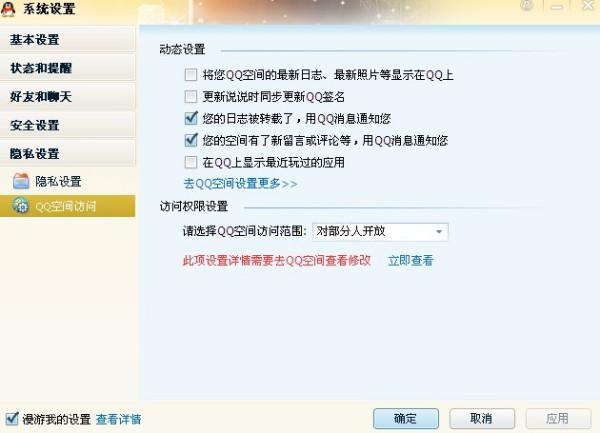
Task: Uncheck 您的日志被转载了 notification checkbox
Action: [191, 118]
